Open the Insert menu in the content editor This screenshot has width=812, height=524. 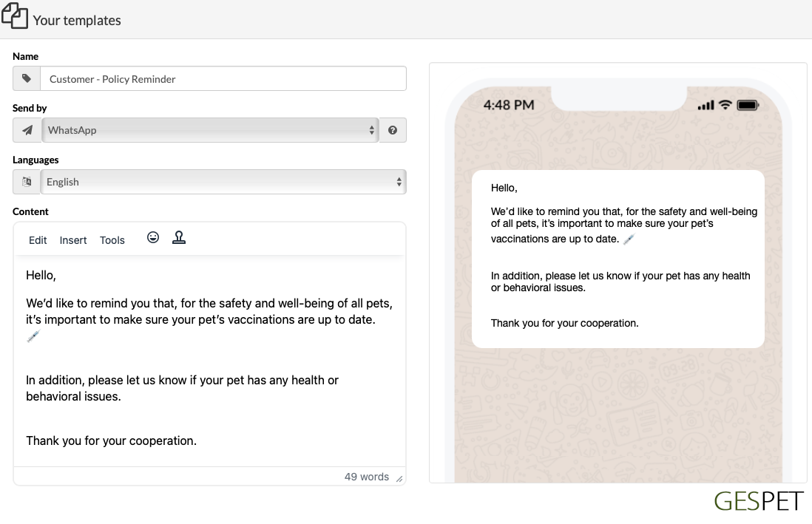(x=72, y=240)
